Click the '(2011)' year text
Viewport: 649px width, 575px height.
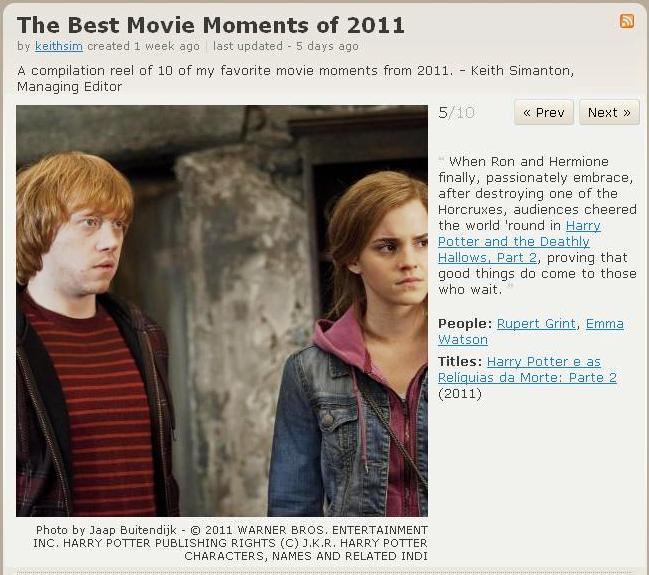460,393
